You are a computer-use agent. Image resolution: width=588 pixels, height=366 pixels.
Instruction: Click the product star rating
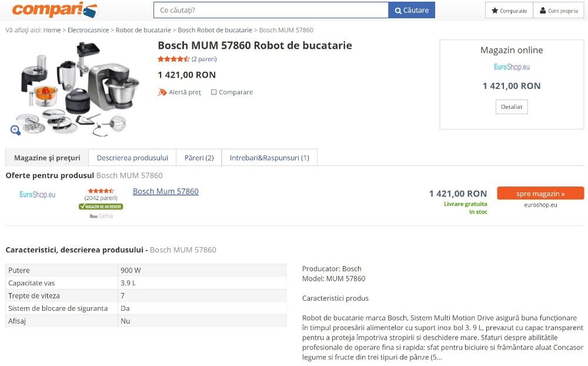[173, 59]
